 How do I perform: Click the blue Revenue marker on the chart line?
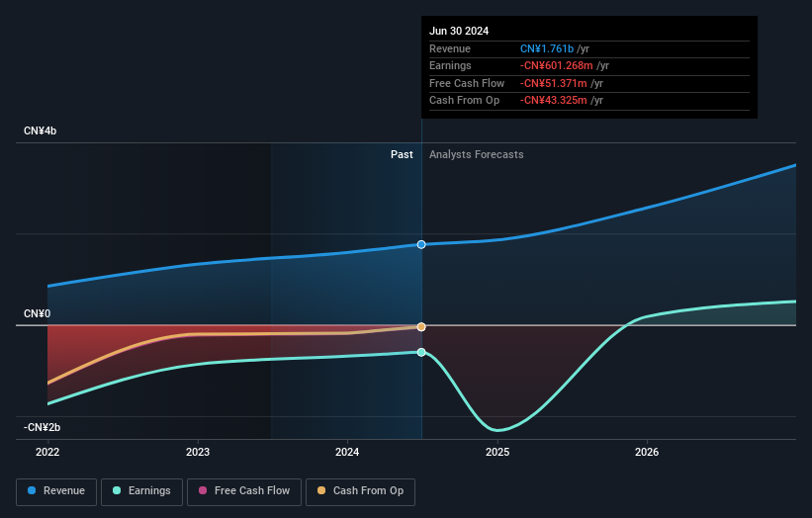(x=421, y=244)
